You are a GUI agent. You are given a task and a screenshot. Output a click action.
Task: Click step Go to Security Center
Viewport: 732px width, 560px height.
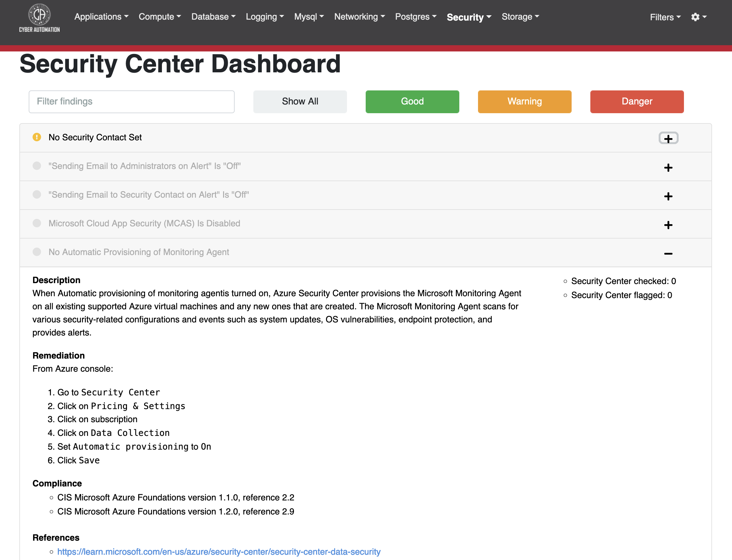pyautogui.click(x=108, y=392)
